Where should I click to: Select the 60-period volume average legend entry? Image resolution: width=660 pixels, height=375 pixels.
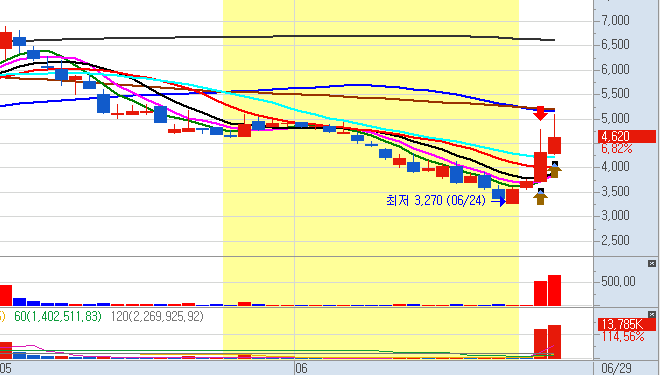click(x=58, y=316)
